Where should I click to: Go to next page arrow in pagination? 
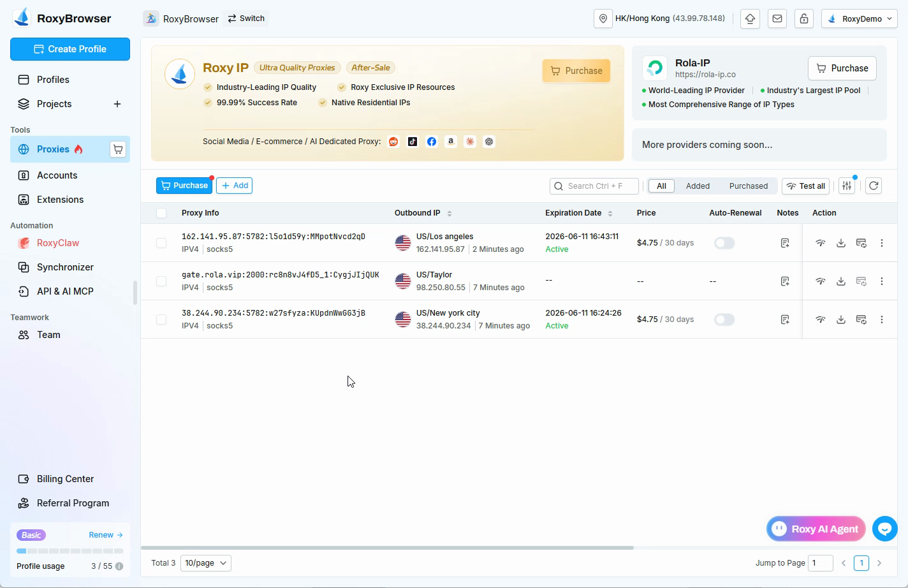[x=879, y=563]
